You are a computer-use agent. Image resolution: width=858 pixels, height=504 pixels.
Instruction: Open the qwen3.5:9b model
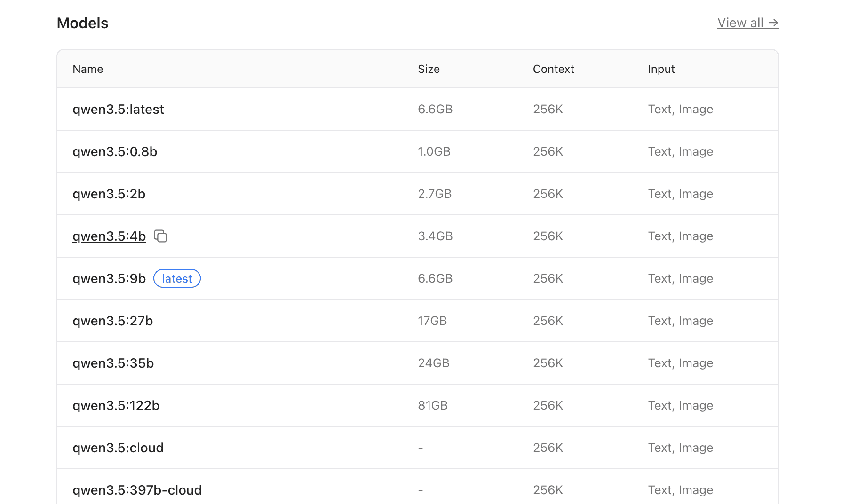click(109, 278)
